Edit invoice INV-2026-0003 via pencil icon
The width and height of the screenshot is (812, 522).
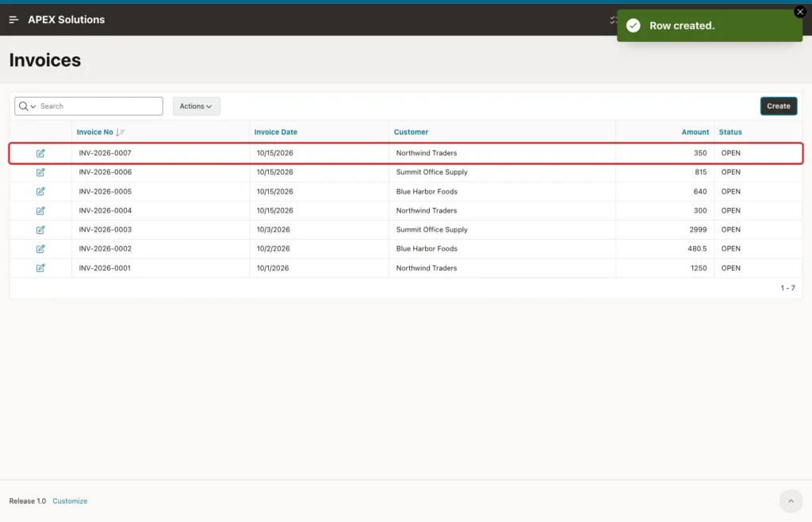(40, 230)
